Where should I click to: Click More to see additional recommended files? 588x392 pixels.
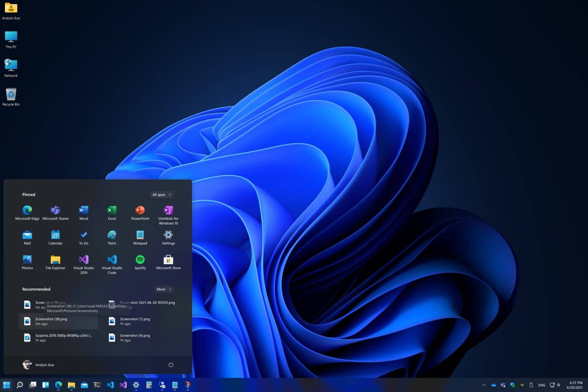pyautogui.click(x=163, y=289)
